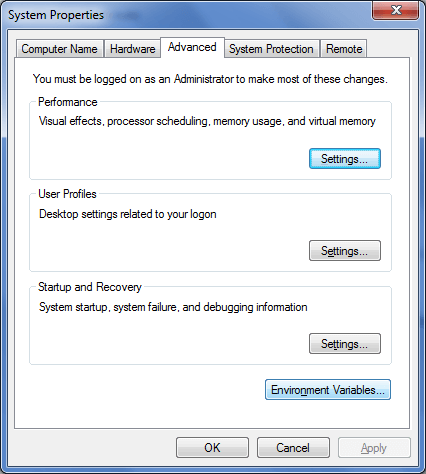This screenshot has height=474, width=426.
Task: Click the desktop settings logon description
Action: 128,214
